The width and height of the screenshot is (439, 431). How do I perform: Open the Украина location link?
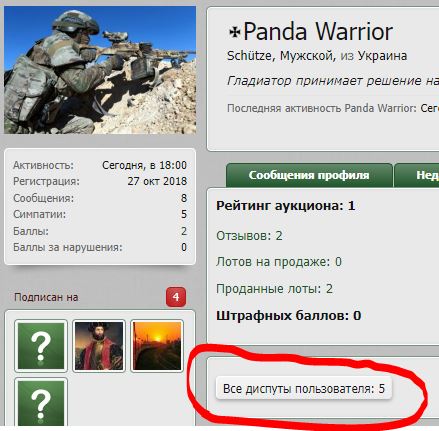coord(382,56)
